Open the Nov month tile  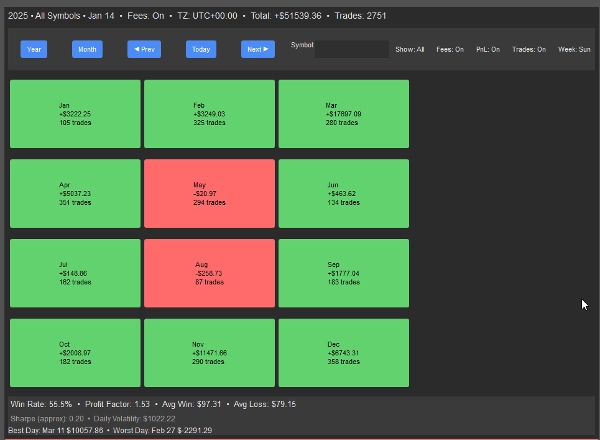[209, 352]
